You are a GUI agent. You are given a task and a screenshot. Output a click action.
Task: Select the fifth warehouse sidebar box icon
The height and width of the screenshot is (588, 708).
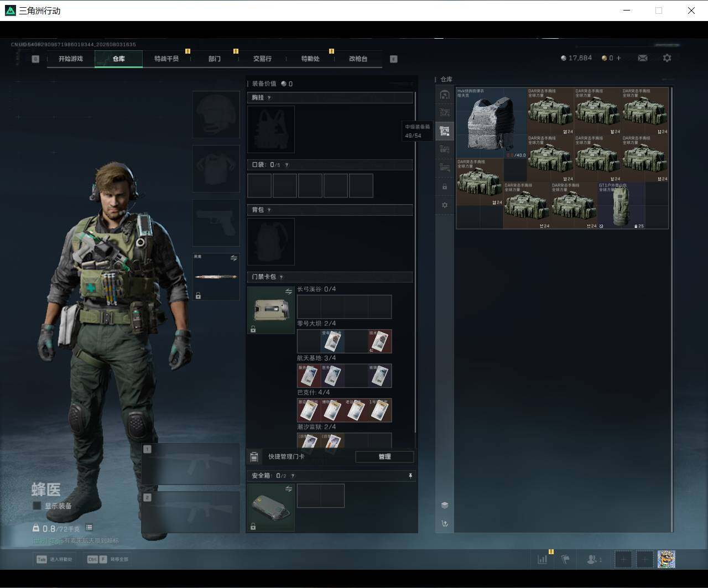pyautogui.click(x=445, y=168)
